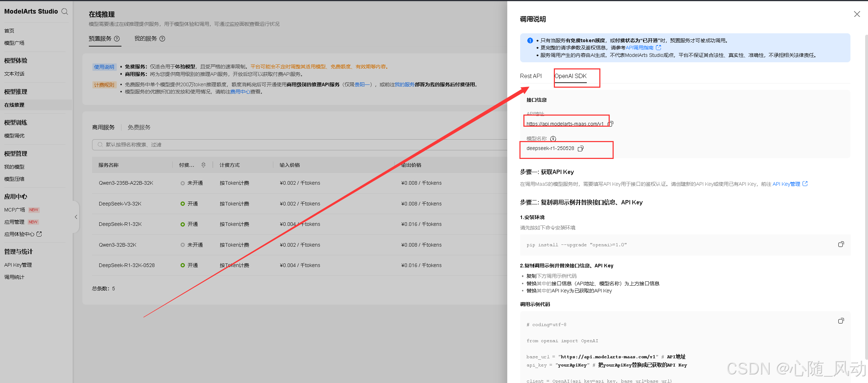Click the DeepSeek-R1-32K-0528 service name
This screenshot has width=868, height=383.
(x=127, y=265)
